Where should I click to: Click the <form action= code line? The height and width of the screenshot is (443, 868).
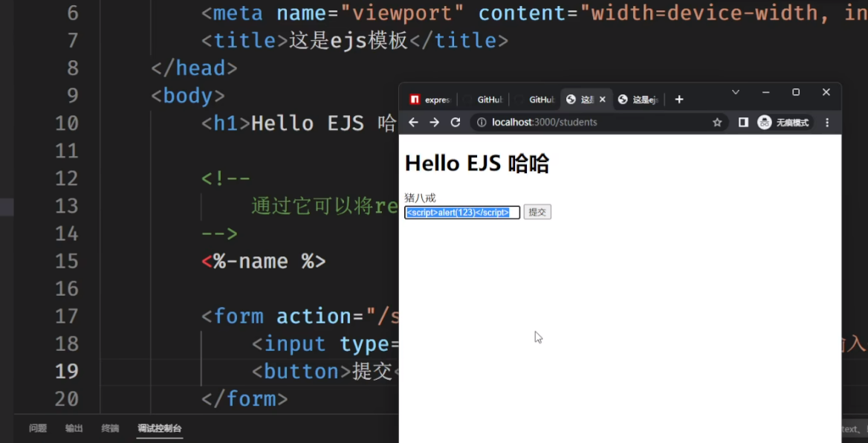[299, 316]
